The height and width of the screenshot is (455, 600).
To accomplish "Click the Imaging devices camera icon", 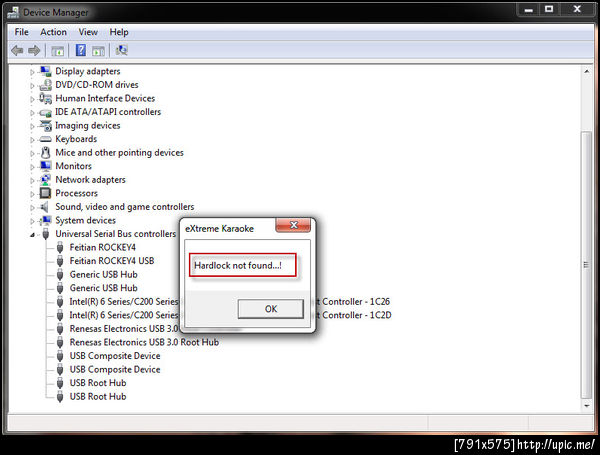I will click(46, 126).
